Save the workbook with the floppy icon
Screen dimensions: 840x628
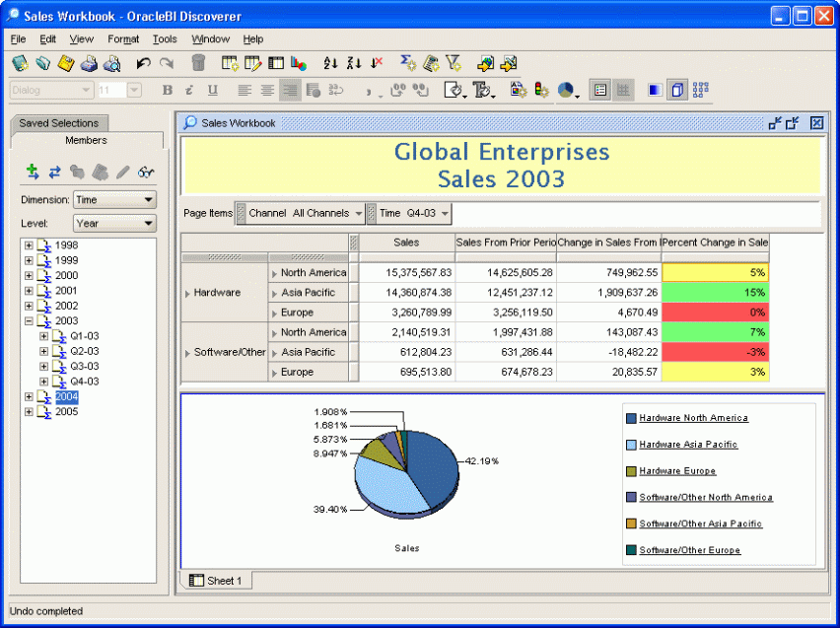[x=66, y=63]
